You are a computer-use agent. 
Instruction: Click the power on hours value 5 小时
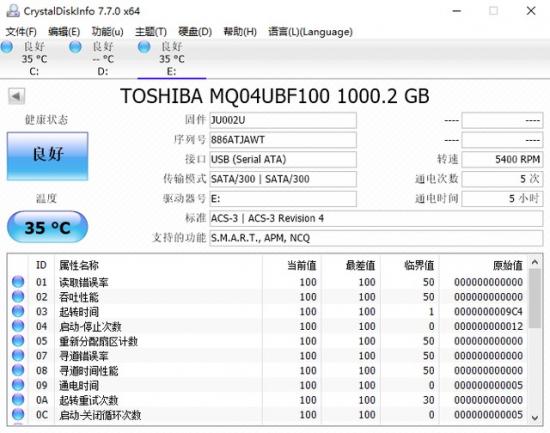pos(502,199)
